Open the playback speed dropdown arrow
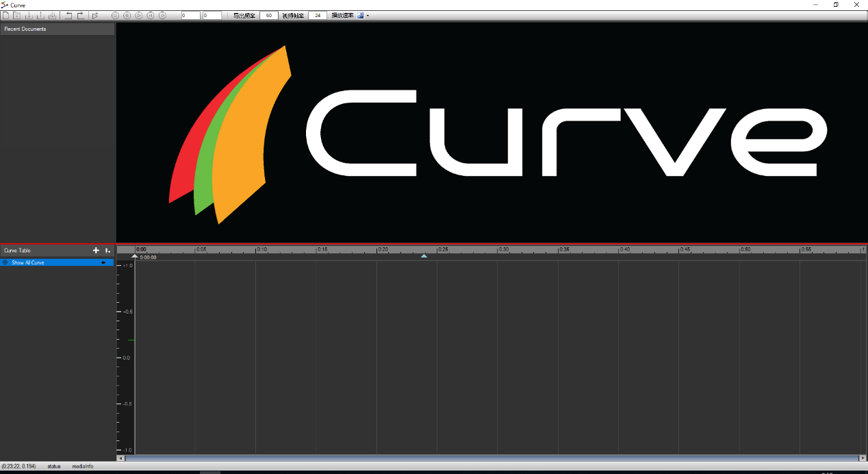The width and height of the screenshot is (868, 474). coord(368,15)
